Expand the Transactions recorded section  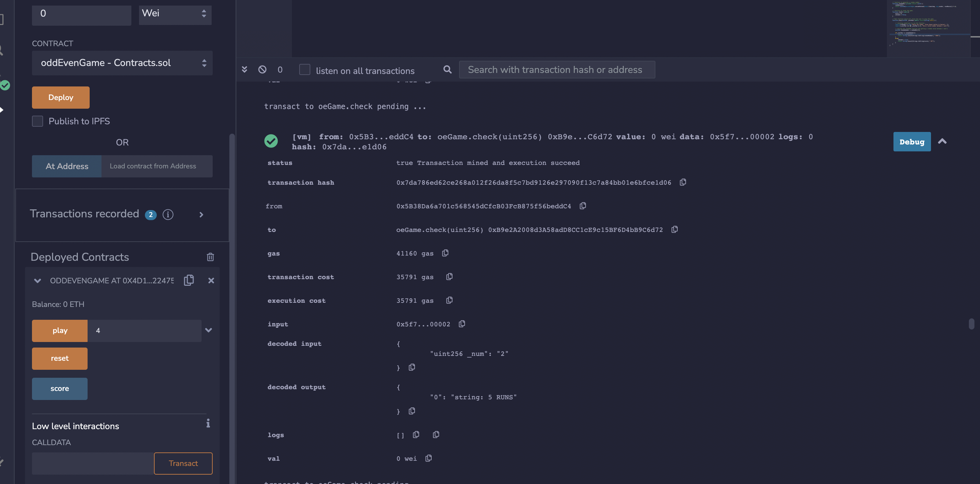(201, 215)
